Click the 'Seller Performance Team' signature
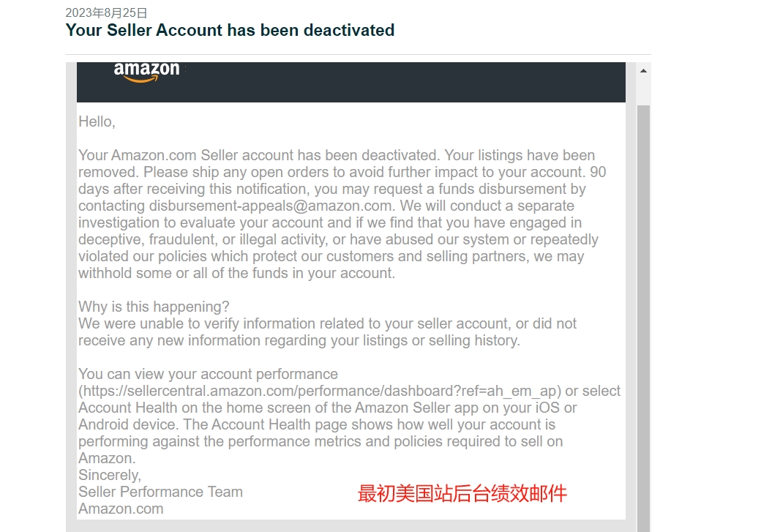Viewport: 761px width, 532px height. tap(161, 492)
